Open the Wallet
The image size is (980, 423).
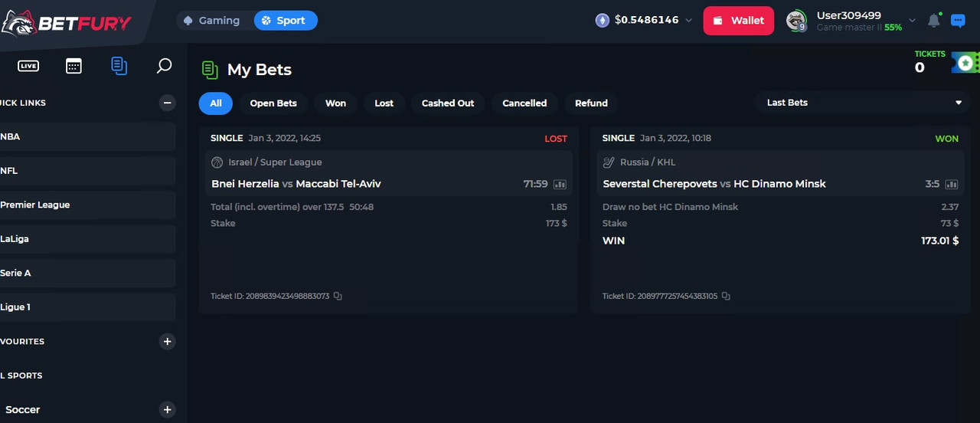click(x=739, y=21)
